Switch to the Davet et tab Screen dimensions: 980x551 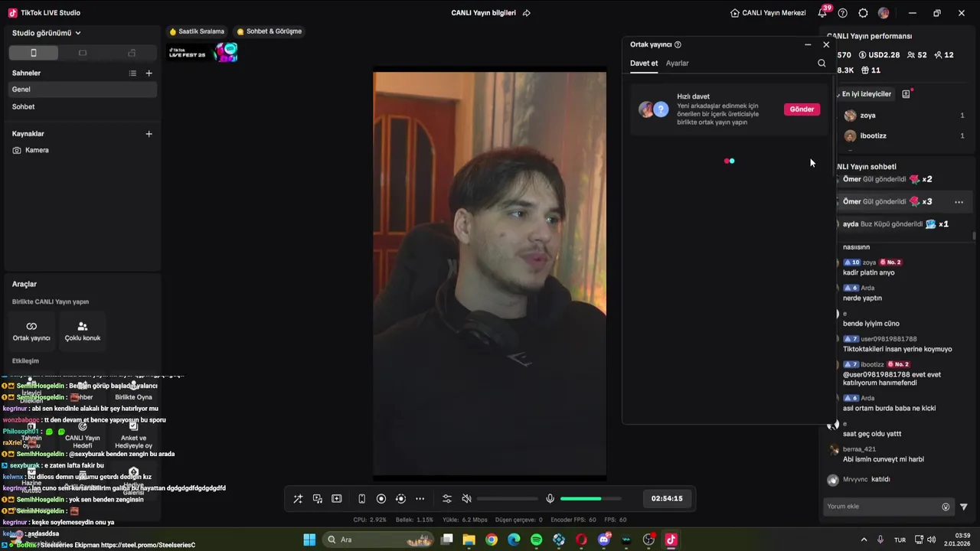644,64
